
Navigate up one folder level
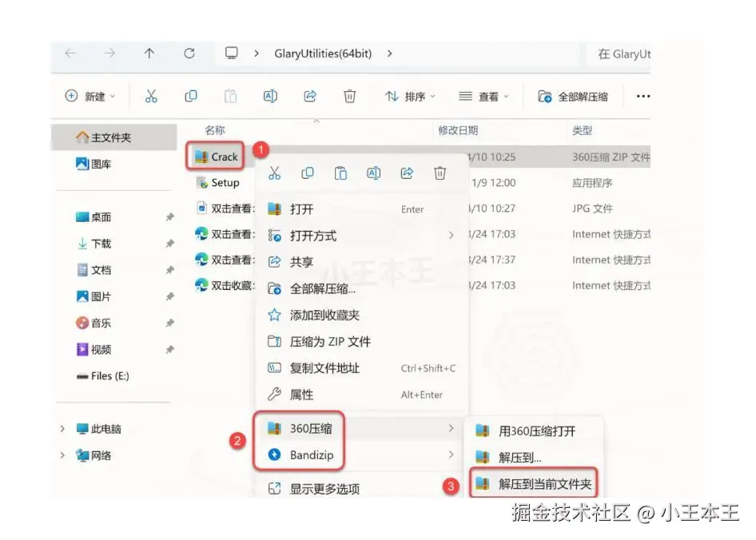pos(149,53)
